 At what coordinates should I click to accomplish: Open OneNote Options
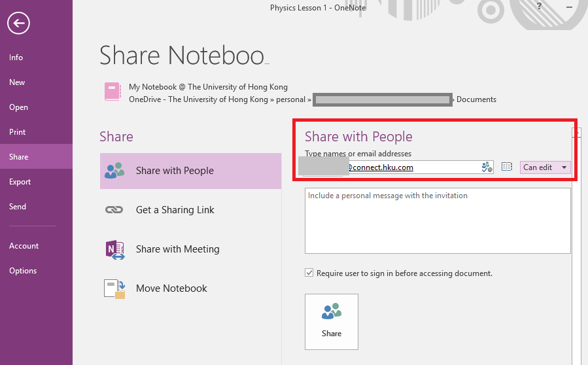coord(24,270)
